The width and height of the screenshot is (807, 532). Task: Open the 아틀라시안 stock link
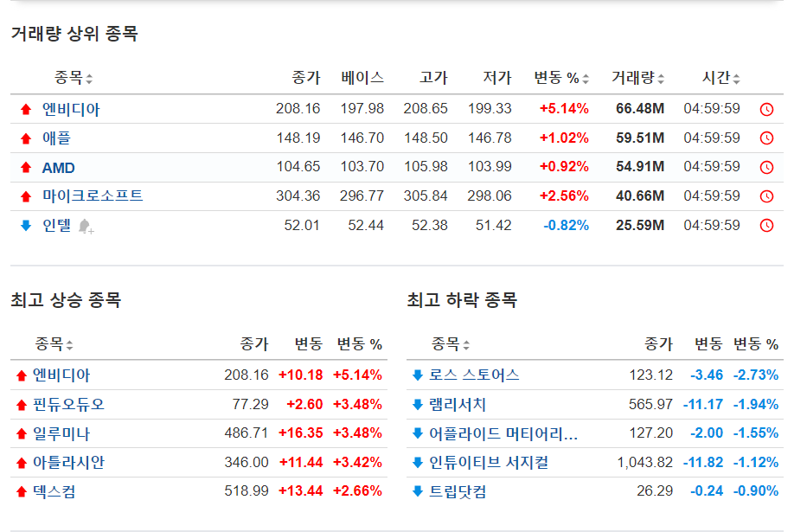(x=68, y=463)
